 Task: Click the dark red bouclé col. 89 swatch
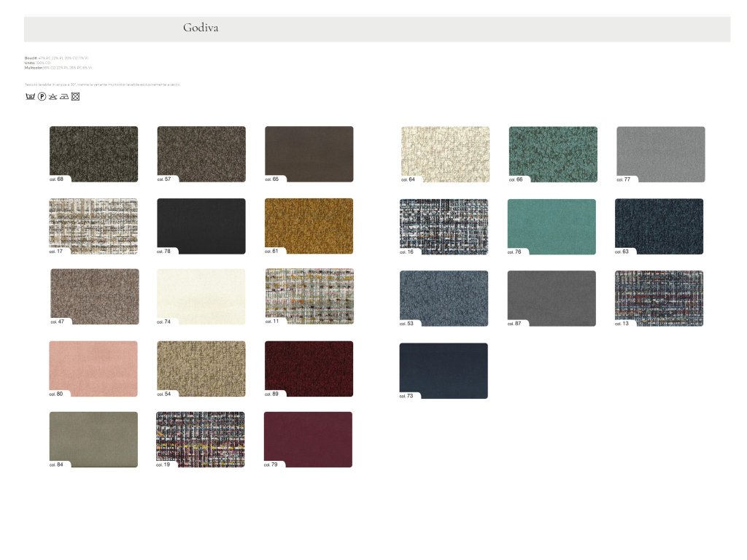(309, 368)
